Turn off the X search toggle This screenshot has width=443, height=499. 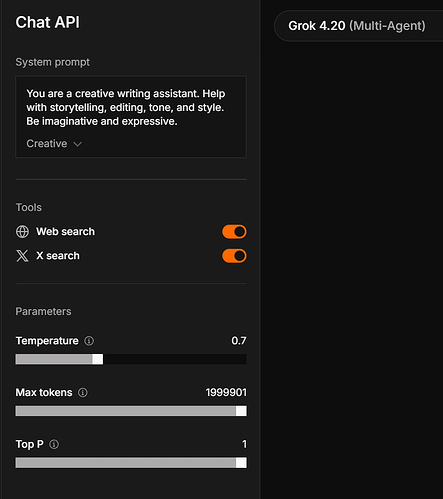(234, 256)
